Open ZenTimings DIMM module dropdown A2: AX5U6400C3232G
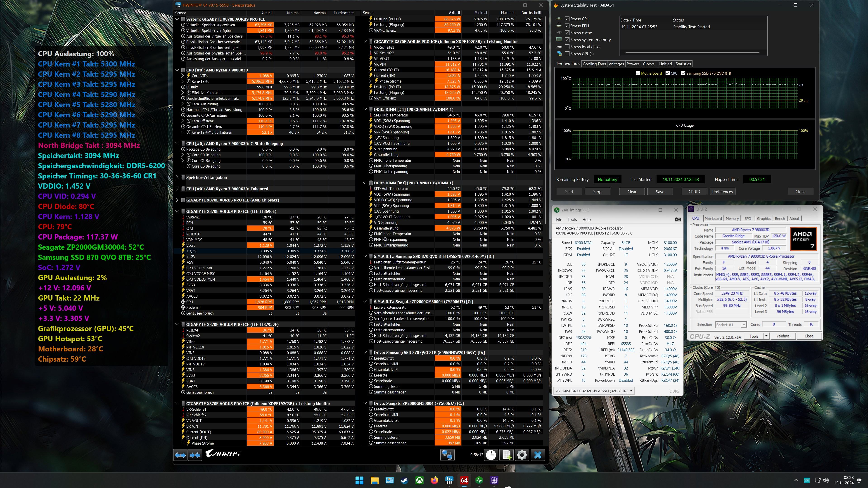The width and height of the screenshot is (868, 488). (594, 391)
